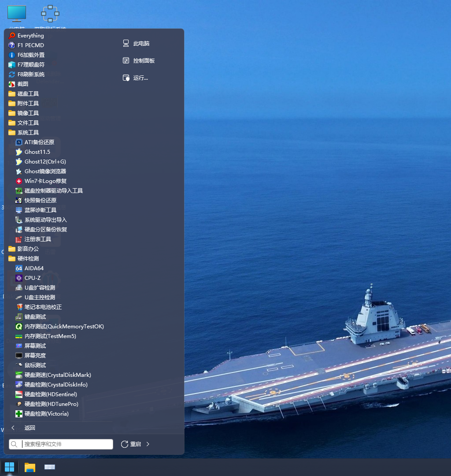
Task: Open 控制面板 from the right pane
Action: tap(144, 61)
